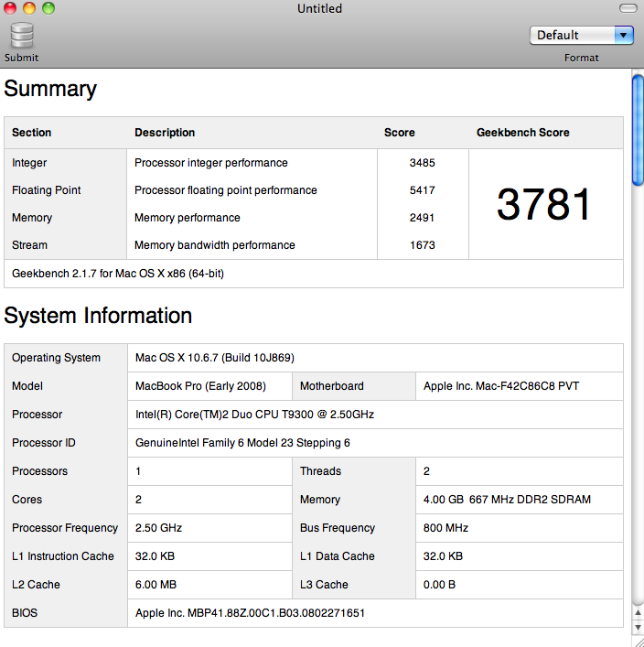The width and height of the screenshot is (644, 647).
Task: Click the '6.00 MB' L2 cache value
Action: (156, 584)
